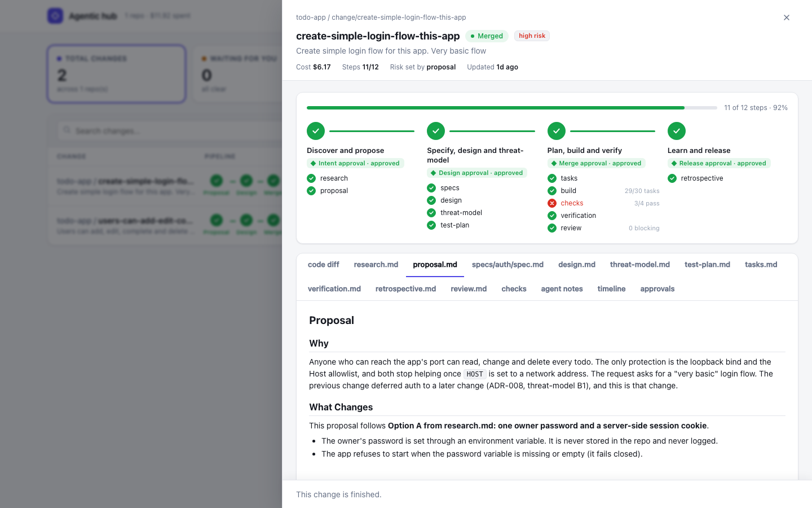Click the checks step label
812x508 pixels.
(x=572, y=203)
